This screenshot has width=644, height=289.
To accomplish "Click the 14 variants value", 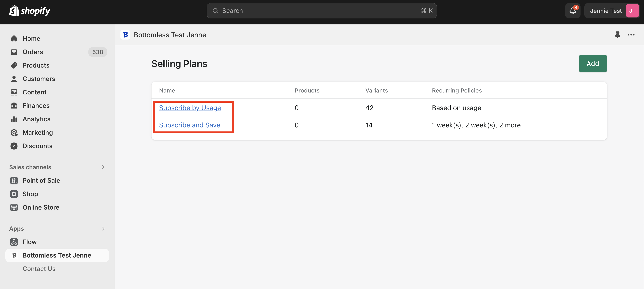I will click(x=369, y=125).
